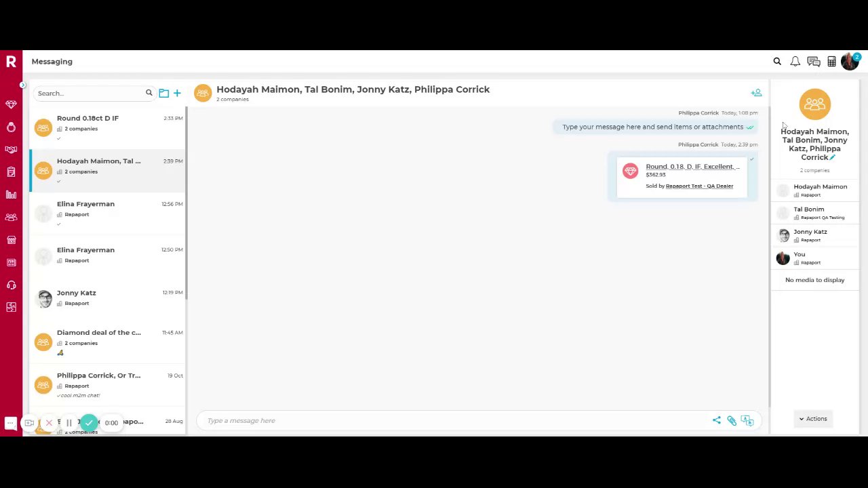The height and width of the screenshot is (488, 868).
Task: Open the store sidebar icon
Action: (11, 240)
